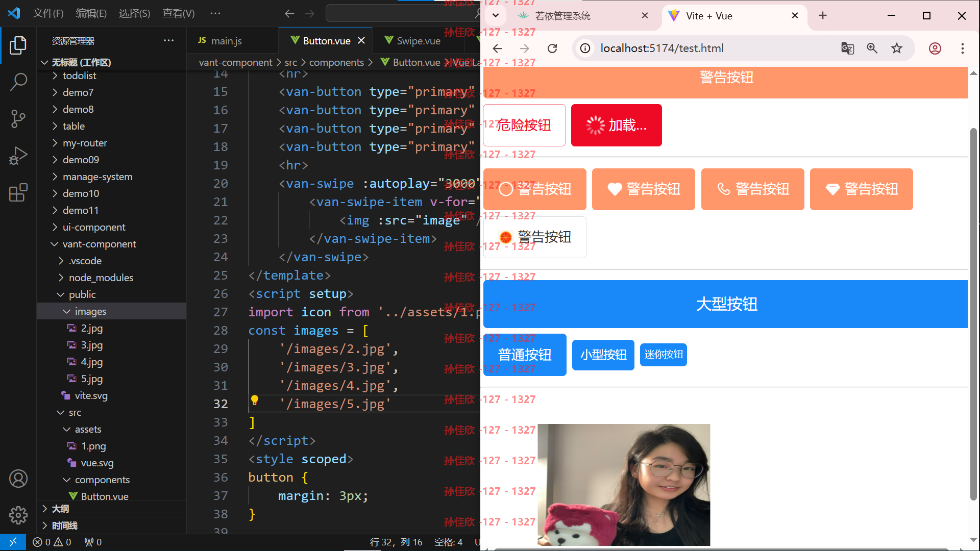Click the 小型按钮 button
This screenshot has height=551, width=980.
pos(603,355)
